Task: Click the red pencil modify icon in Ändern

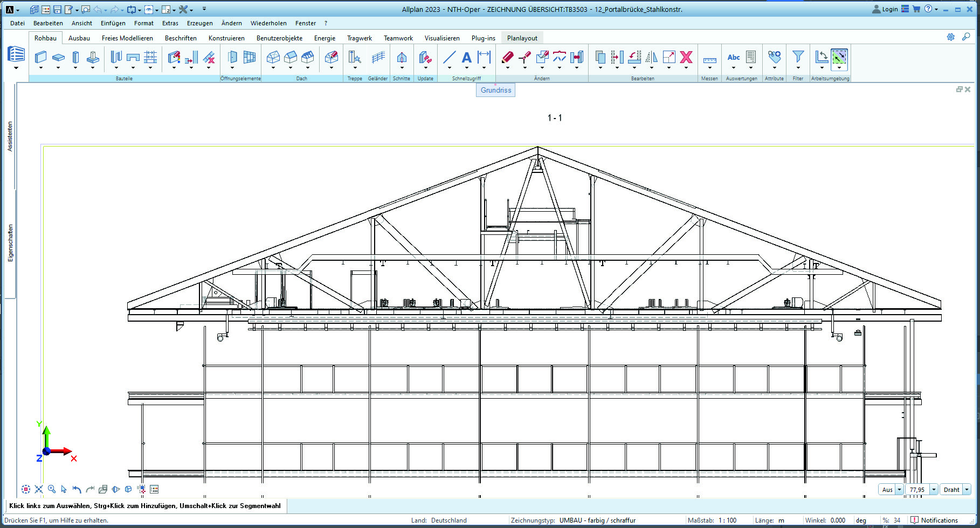Action: pos(507,57)
